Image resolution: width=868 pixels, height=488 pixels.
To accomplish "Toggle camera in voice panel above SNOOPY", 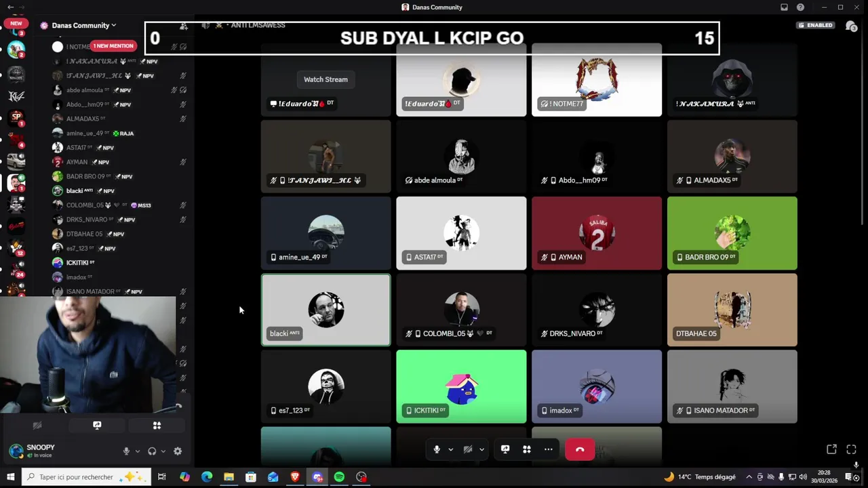I will pos(37,426).
